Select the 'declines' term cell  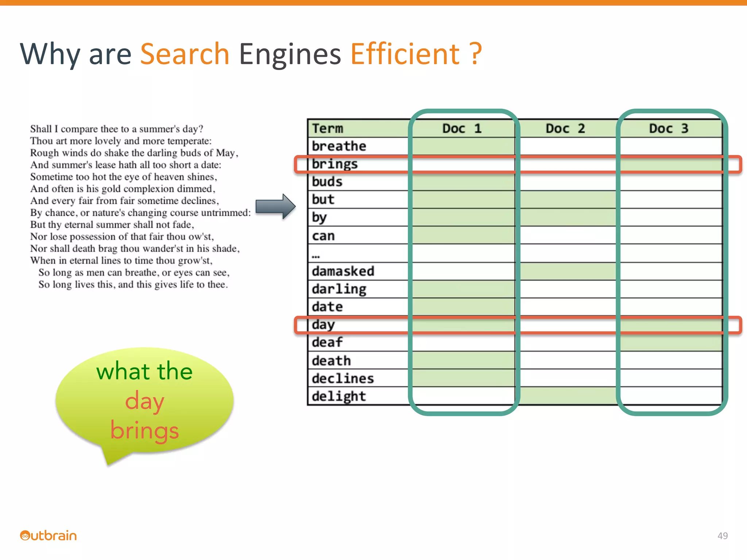click(x=359, y=378)
